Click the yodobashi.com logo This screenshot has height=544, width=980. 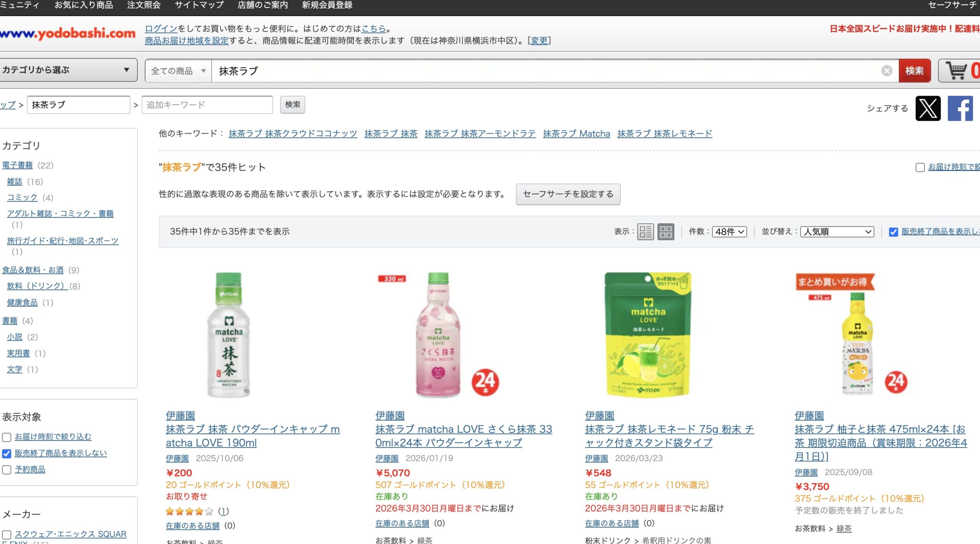pos(68,34)
